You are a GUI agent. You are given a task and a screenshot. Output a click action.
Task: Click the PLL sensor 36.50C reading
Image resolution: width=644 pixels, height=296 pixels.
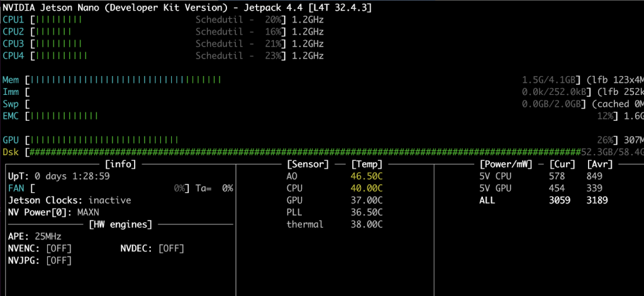point(367,212)
